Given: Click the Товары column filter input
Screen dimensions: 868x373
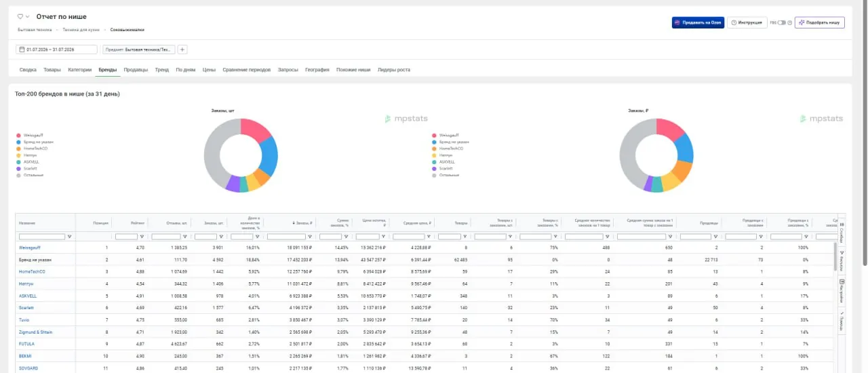Looking at the screenshot, I should pos(450,237).
